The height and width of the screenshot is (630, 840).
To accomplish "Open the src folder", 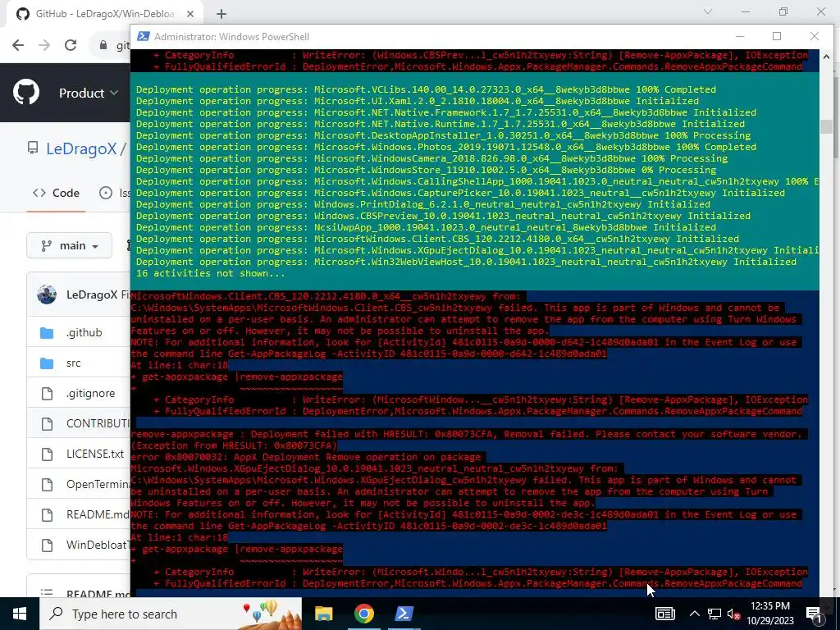I will click(x=74, y=363).
